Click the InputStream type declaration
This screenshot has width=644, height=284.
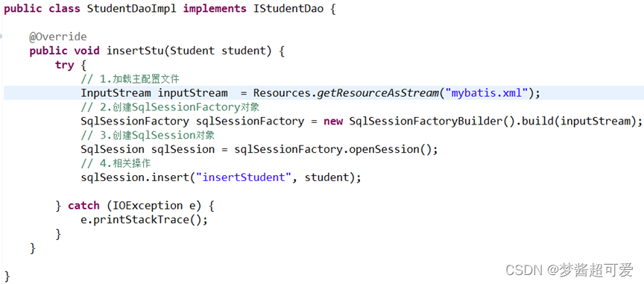(116, 93)
